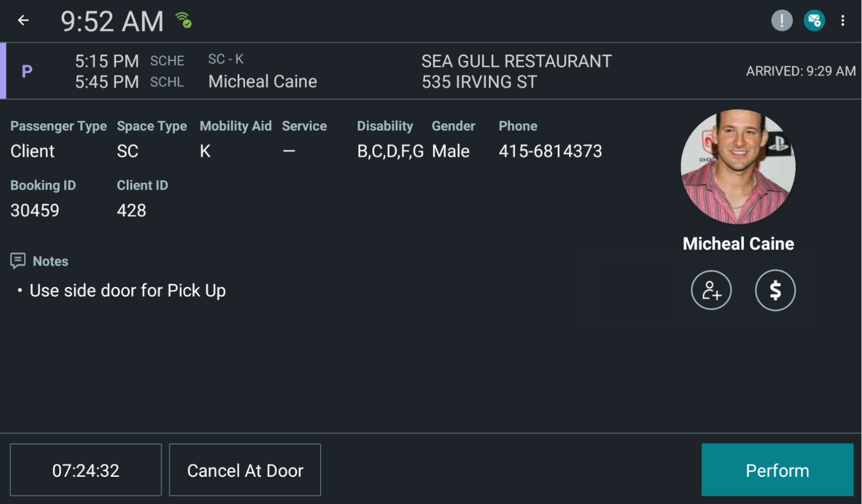The height and width of the screenshot is (504, 862).
Task: Click the SEA GULL RESTAURANT trip header
Action: (x=515, y=61)
